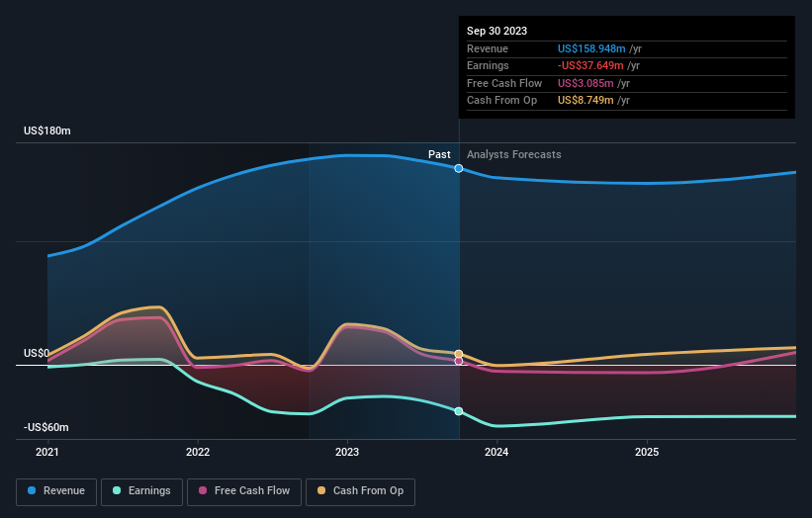Toggle the Revenue legend series

coord(56,491)
